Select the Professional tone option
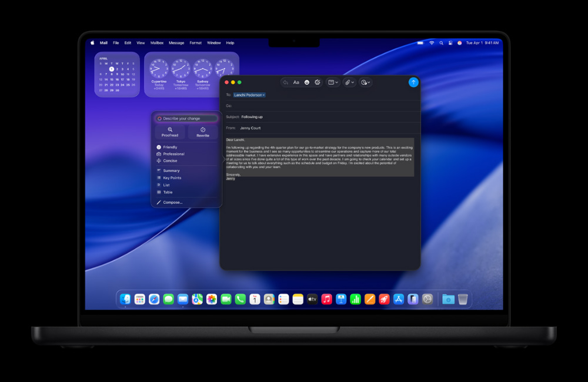The height and width of the screenshot is (382, 588). point(173,154)
